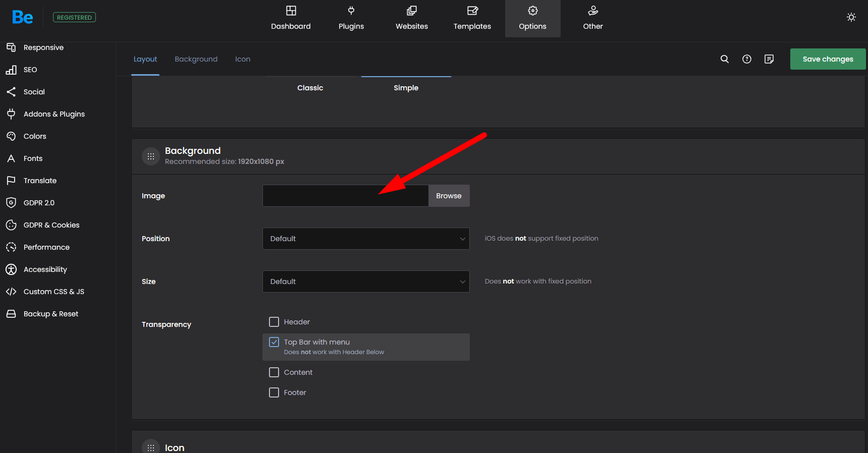868x453 pixels.
Task: Open Colors settings in the sidebar
Action: click(x=34, y=136)
